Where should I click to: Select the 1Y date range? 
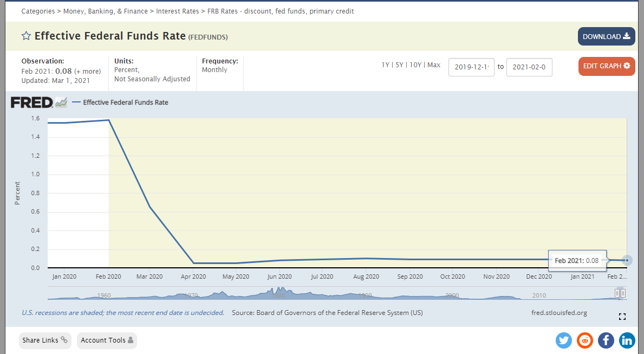coord(386,65)
